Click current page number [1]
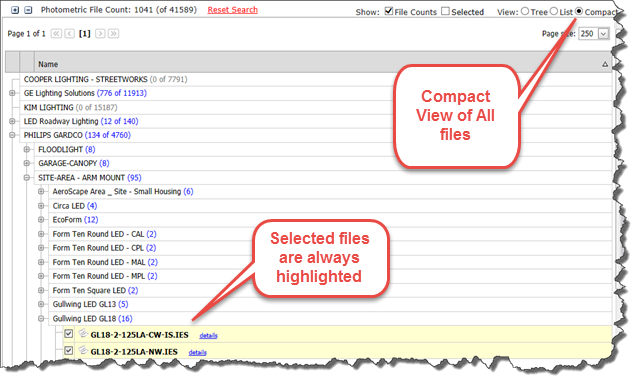640x384 pixels. 84,33
